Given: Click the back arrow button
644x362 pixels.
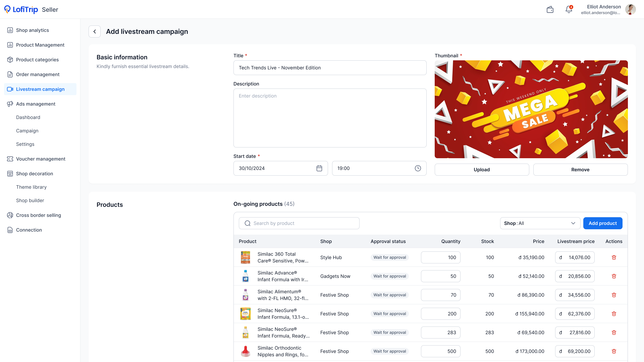Looking at the screenshot, I should (94, 32).
